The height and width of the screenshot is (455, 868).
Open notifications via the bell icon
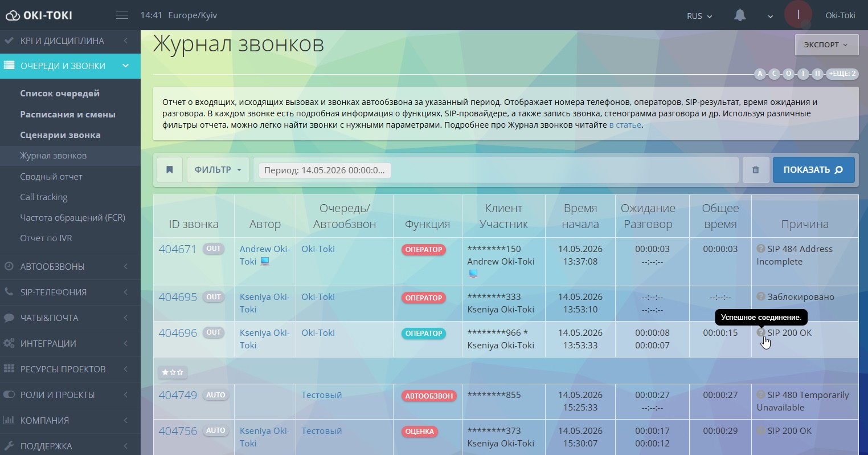click(x=740, y=15)
